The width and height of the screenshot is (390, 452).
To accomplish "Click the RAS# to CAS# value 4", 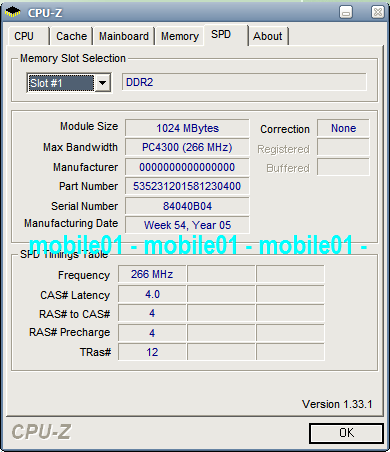I will 152,313.
